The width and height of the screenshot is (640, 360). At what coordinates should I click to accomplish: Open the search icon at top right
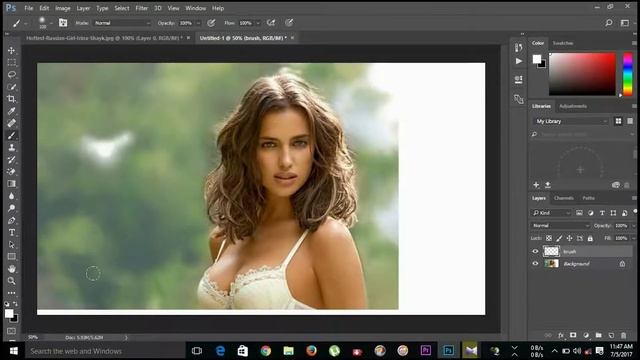[x=609, y=23]
